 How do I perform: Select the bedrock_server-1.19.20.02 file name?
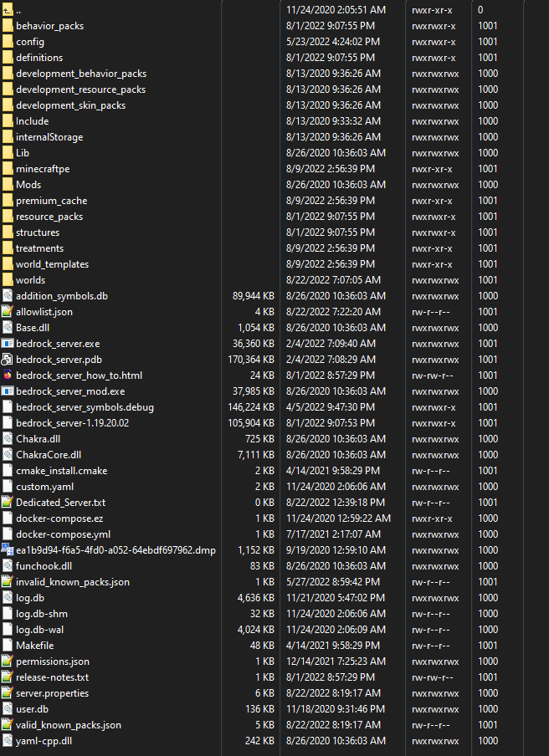[72, 423]
